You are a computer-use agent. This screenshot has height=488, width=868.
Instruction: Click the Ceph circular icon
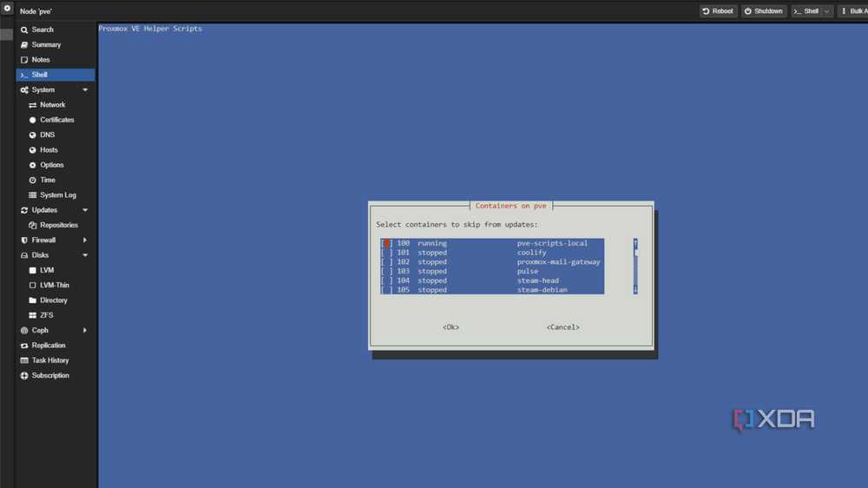tap(24, 331)
